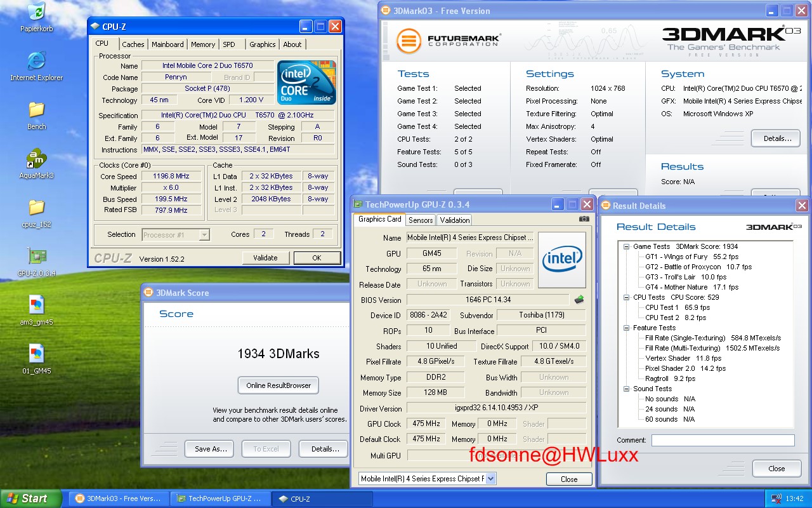Viewport: 812px width, 508px height.
Task: Switch to Sensors tab in GPU-Z
Action: tap(421, 220)
